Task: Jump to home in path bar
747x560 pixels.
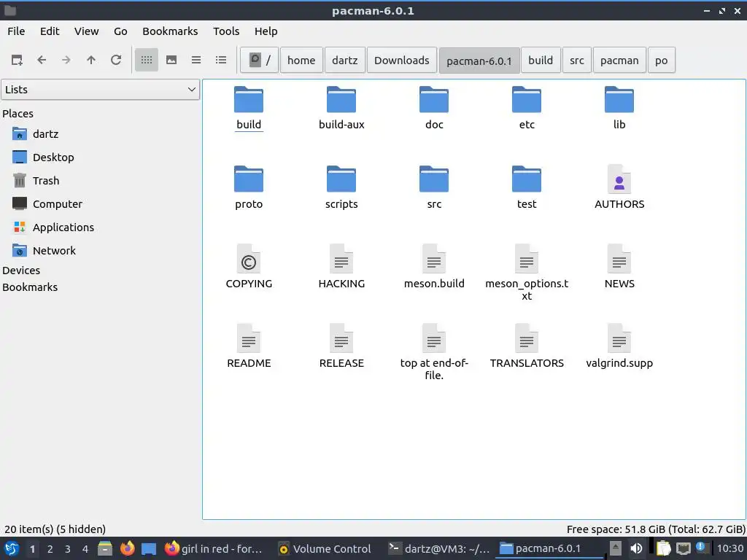Action: [301, 60]
